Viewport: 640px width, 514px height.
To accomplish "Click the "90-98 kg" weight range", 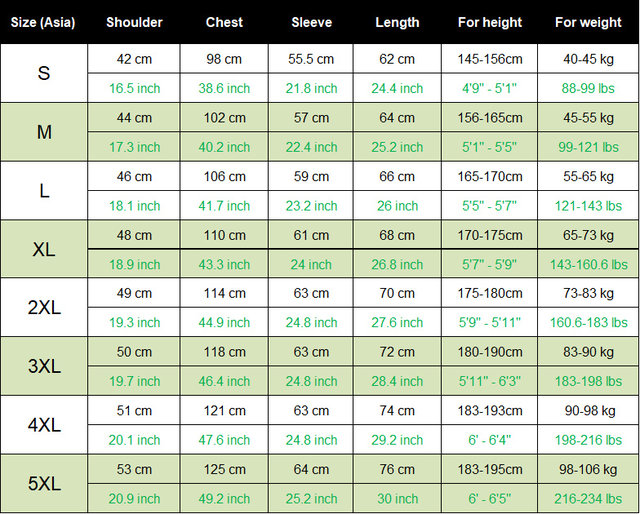I will point(590,411).
